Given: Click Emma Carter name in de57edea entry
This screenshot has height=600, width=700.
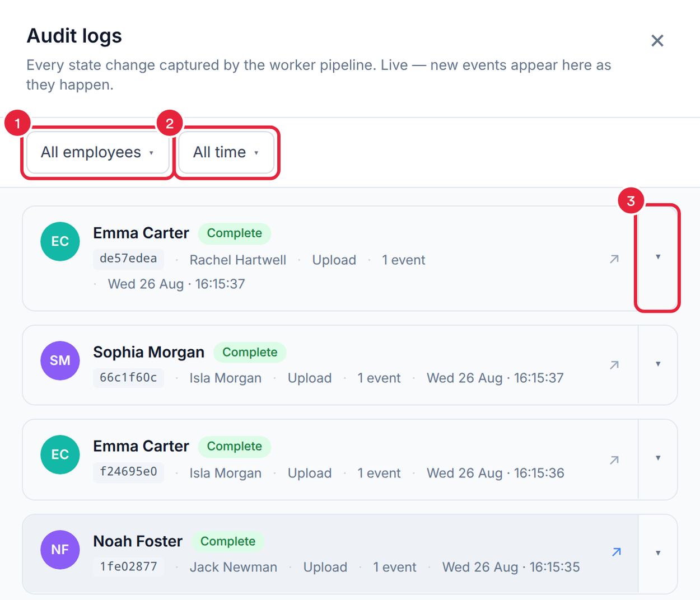Looking at the screenshot, I should pos(141,233).
